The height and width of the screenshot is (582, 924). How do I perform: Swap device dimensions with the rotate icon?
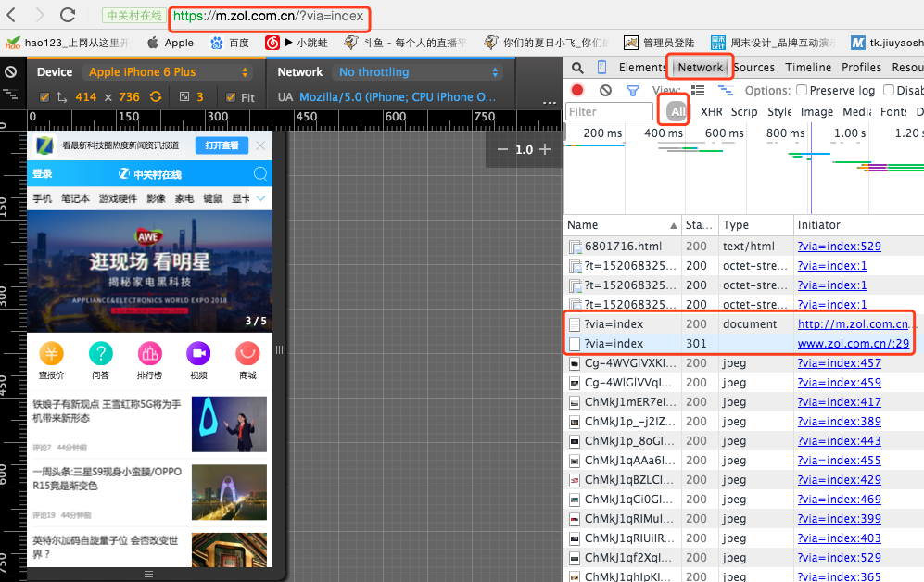tap(156, 96)
